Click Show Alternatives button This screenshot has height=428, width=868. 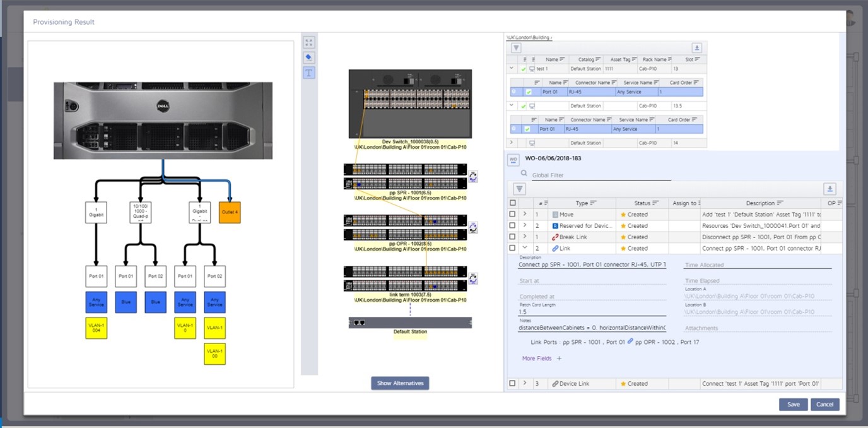click(400, 383)
